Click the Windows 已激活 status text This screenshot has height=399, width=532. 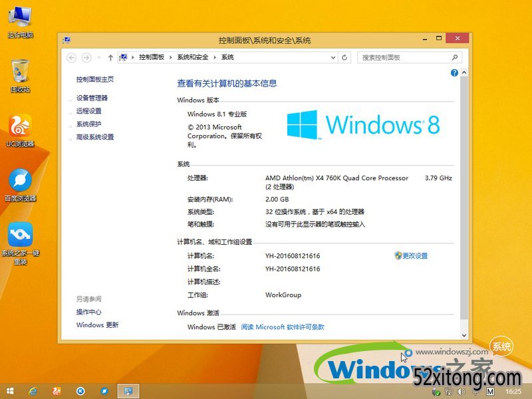(x=211, y=327)
